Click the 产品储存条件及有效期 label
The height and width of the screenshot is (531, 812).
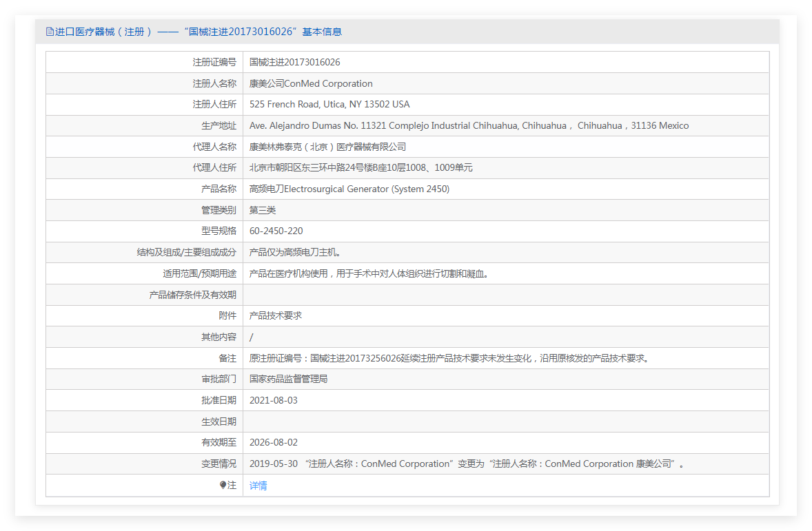coord(192,295)
